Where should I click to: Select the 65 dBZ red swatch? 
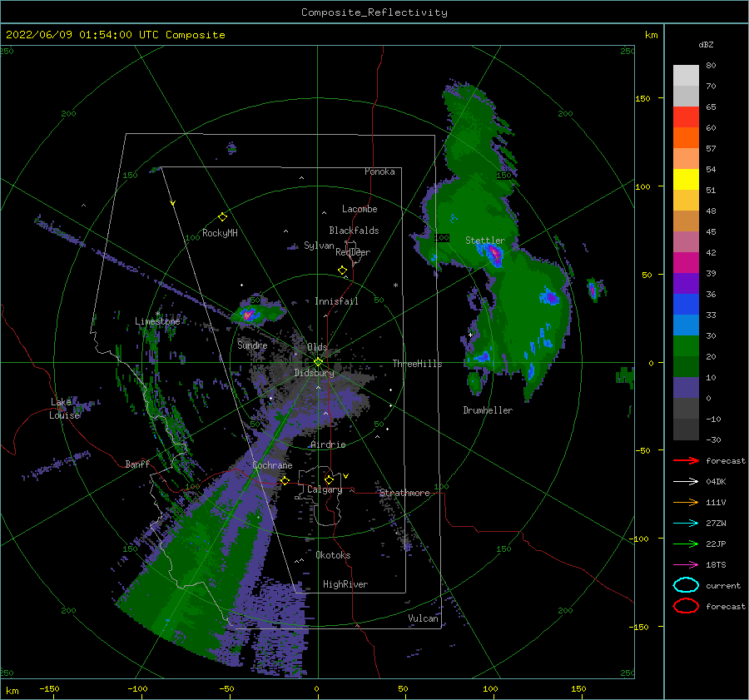pos(686,117)
